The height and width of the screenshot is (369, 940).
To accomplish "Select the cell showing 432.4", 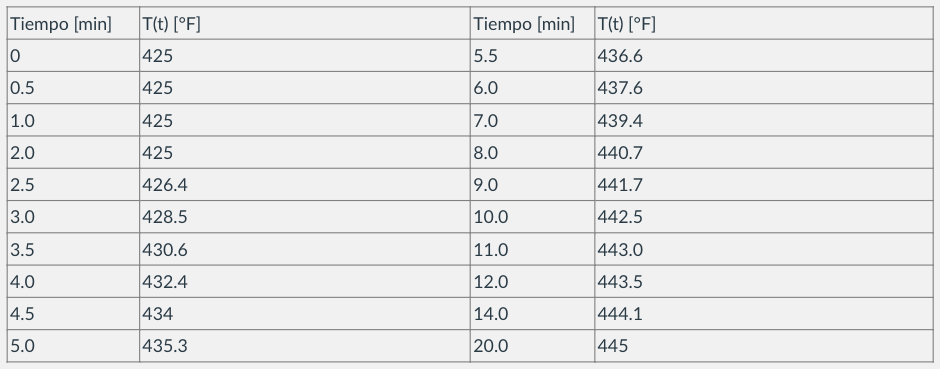I will tap(305, 282).
